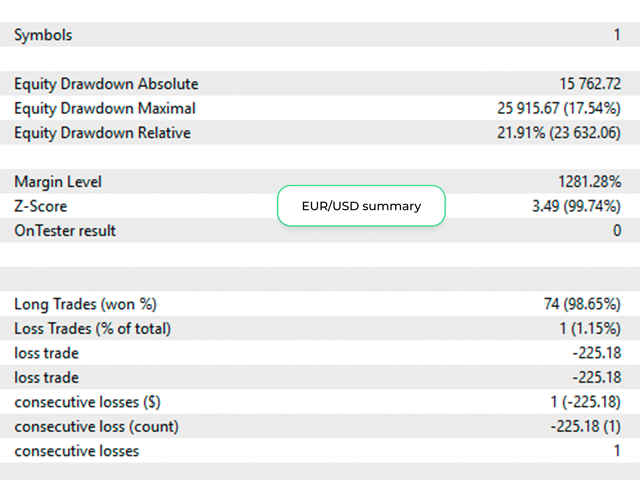
Task: Select the value 1 (1.15%)
Action: pos(590,329)
